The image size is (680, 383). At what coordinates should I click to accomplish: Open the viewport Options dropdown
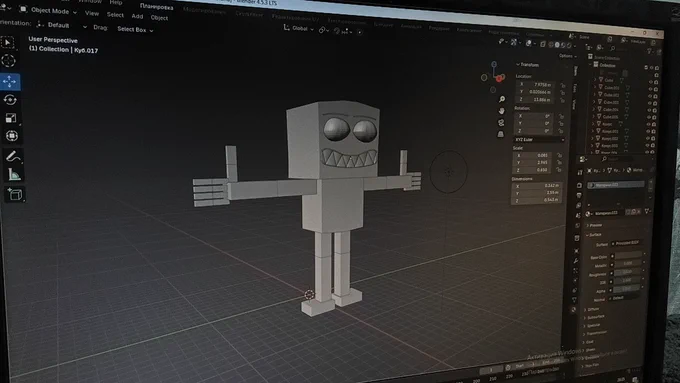[x=568, y=56]
